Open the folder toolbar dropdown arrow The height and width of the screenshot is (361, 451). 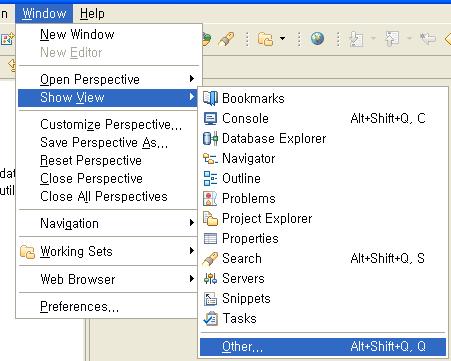pos(282,39)
